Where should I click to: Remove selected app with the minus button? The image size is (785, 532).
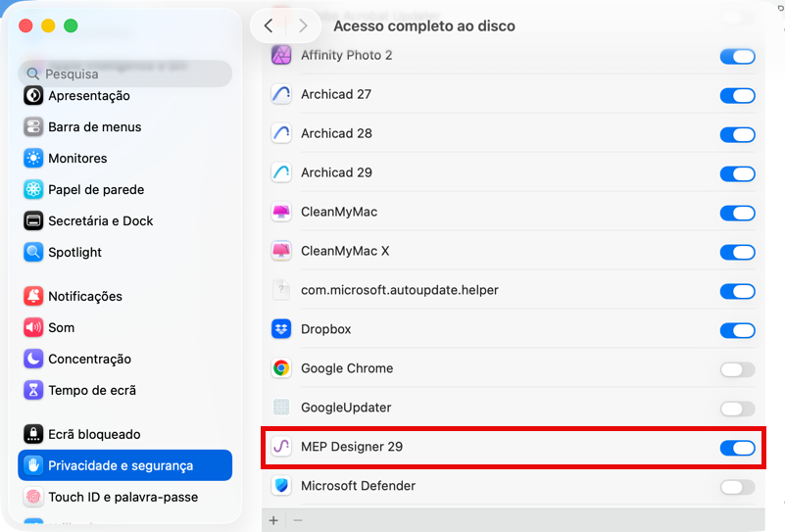coord(298,520)
